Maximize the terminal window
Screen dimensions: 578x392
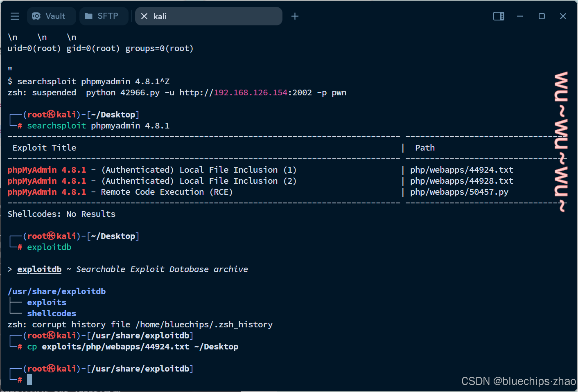pyautogui.click(x=542, y=16)
